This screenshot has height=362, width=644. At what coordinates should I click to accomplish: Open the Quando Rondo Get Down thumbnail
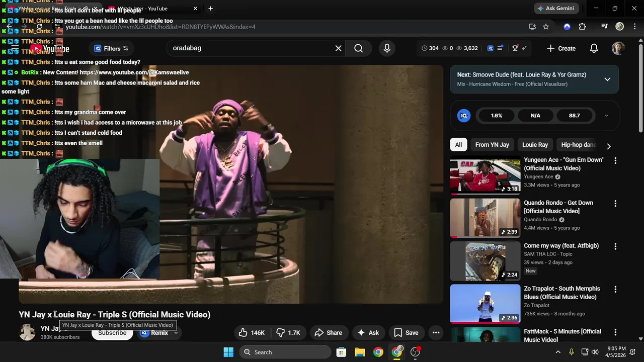point(485,218)
